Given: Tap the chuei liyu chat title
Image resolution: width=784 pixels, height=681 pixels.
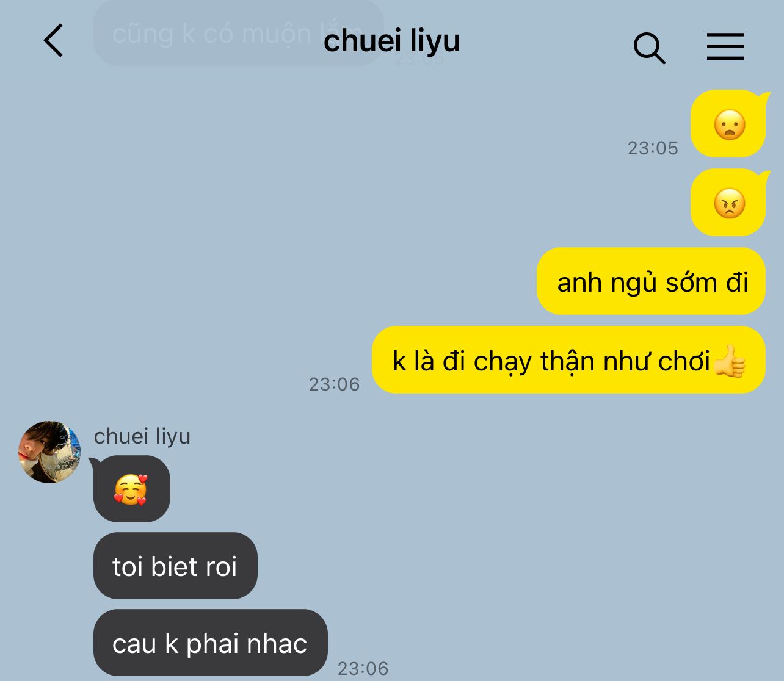Looking at the screenshot, I should [x=391, y=41].
